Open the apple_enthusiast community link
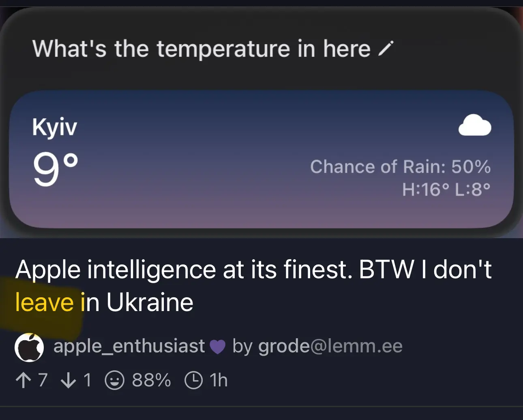The height and width of the screenshot is (420, 523). [129, 346]
